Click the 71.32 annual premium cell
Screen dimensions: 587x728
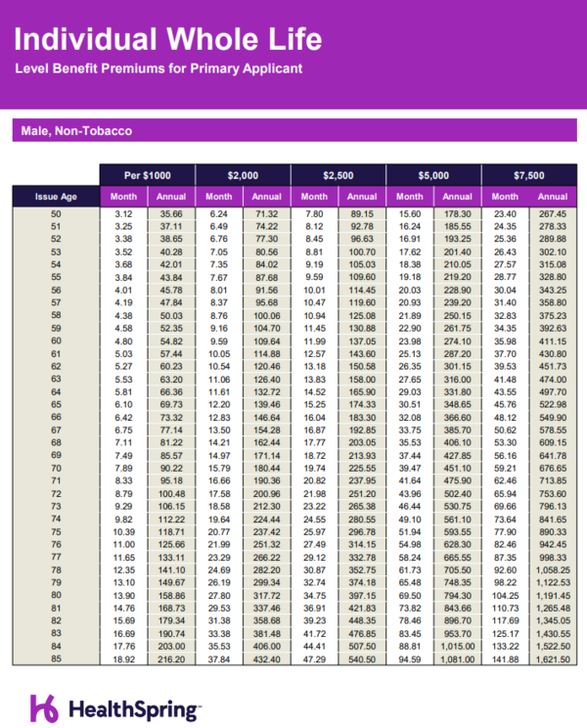[x=267, y=214]
